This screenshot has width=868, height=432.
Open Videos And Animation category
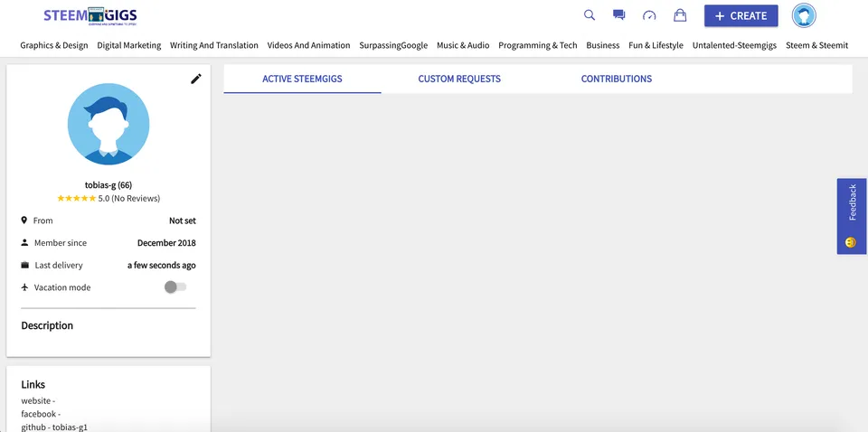click(x=309, y=45)
